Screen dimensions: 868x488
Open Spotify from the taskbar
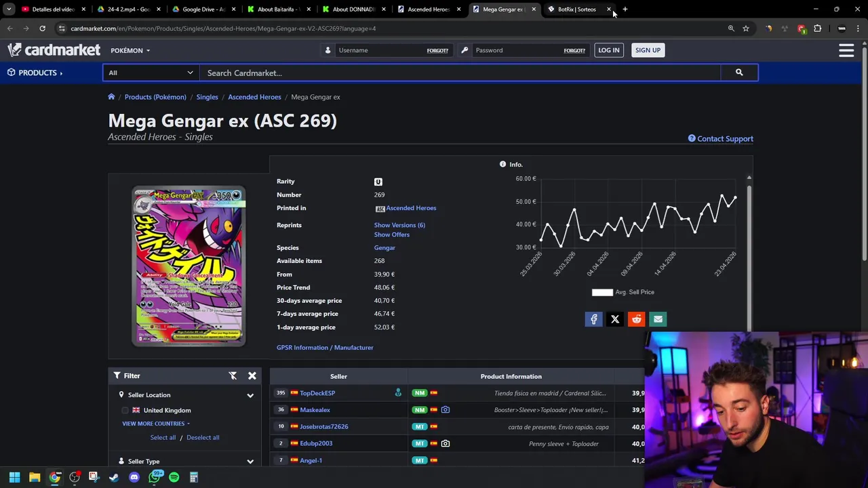click(x=174, y=477)
